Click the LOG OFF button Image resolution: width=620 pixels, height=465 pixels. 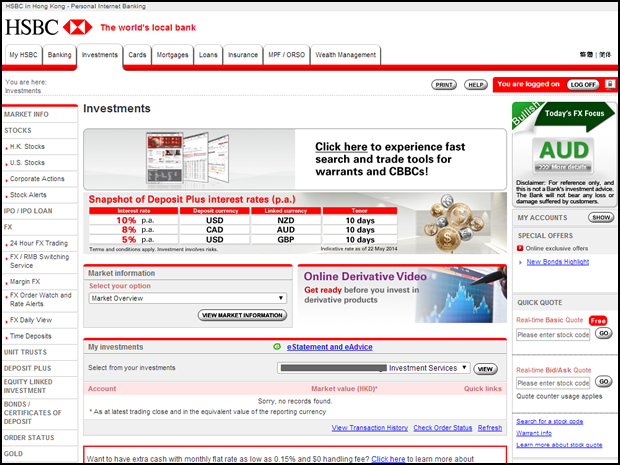coord(583,85)
